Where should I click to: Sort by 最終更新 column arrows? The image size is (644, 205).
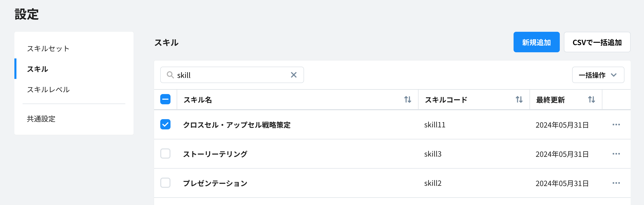[x=591, y=99]
